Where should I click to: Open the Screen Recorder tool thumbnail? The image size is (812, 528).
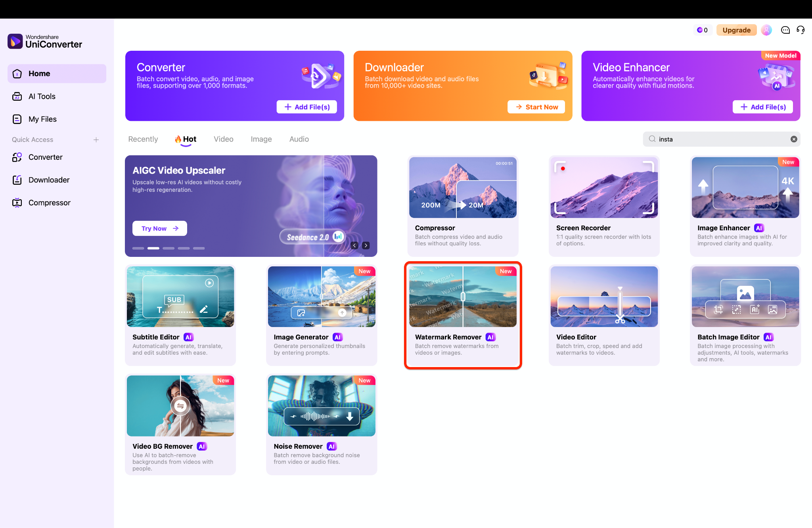604,187
